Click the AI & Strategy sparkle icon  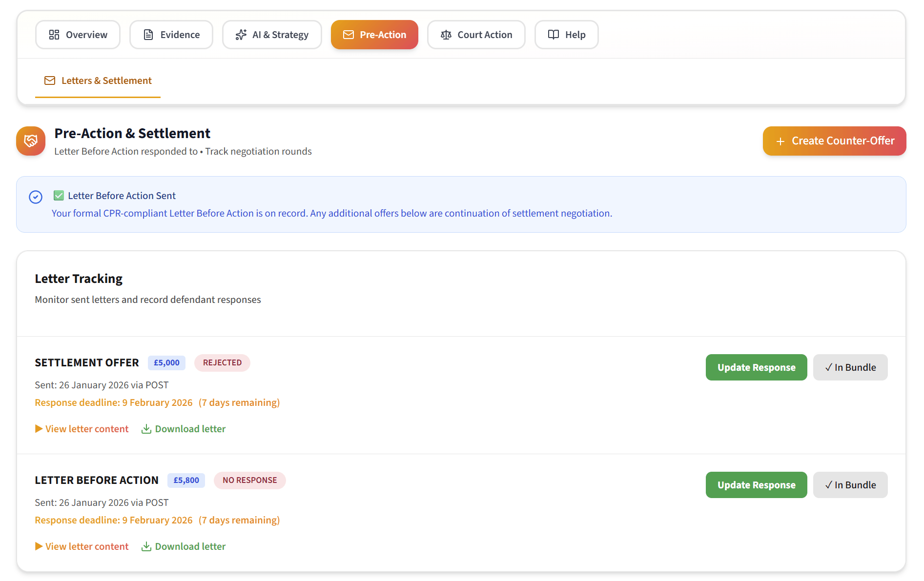(241, 34)
